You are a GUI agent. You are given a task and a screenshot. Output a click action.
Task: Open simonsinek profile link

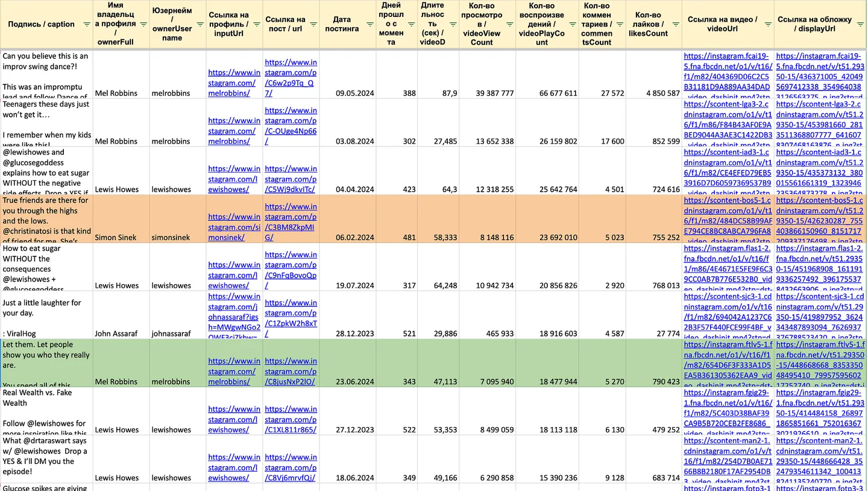234,227
